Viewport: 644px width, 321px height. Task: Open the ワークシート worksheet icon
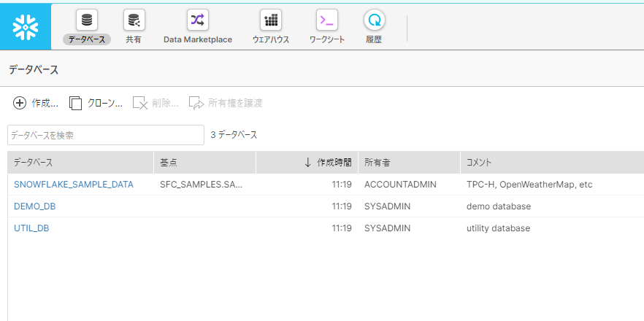pos(327,20)
